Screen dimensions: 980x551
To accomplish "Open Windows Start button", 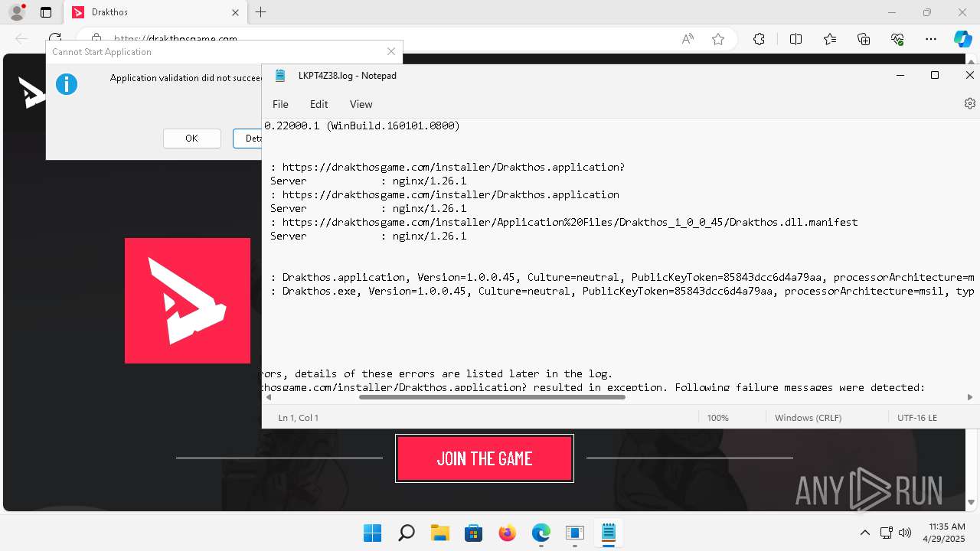I will click(x=373, y=533).
